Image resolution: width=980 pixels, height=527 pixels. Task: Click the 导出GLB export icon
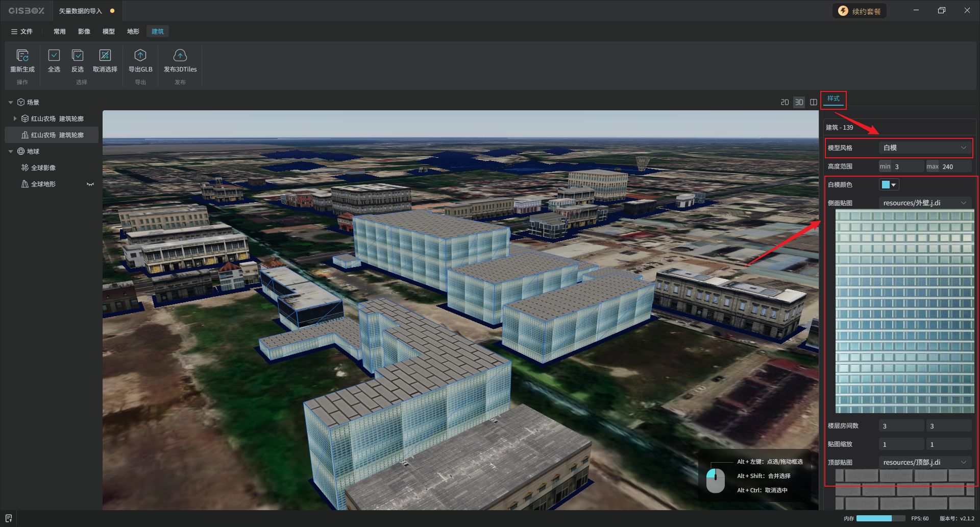[x=140, y=55]
